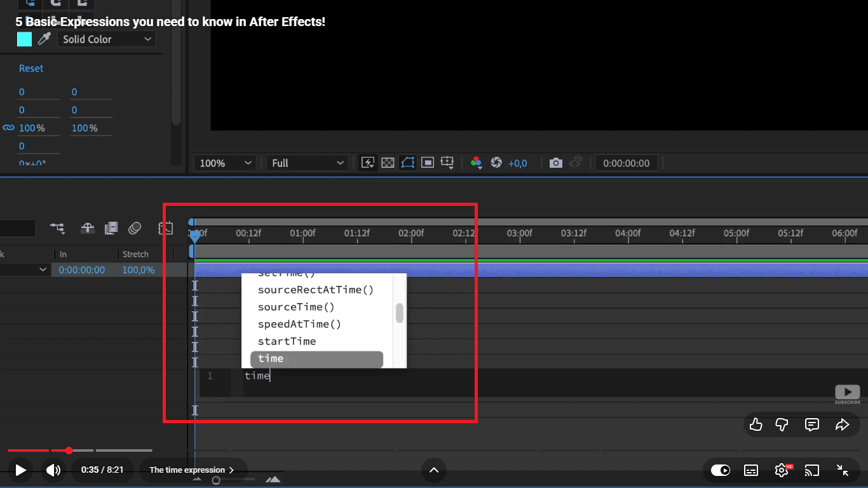The height and width of the screenshot is (488, 868).
Task: Toggle the constrain proportions link icon
Action: 8,128
